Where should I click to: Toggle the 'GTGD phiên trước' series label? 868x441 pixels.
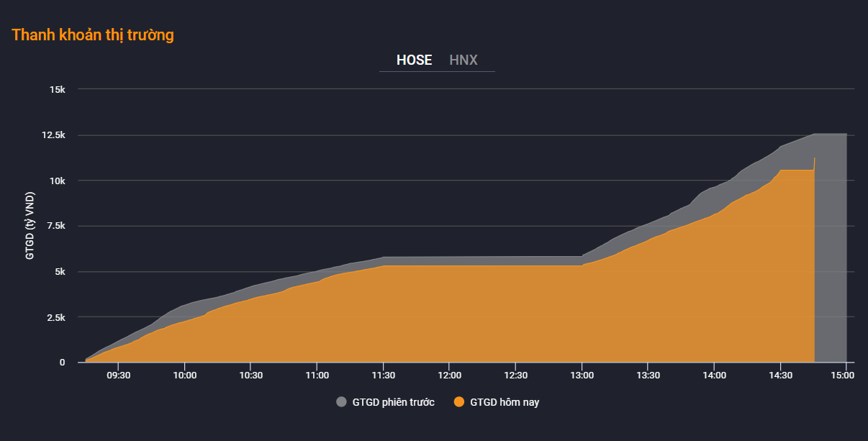(x=393, y=402)
